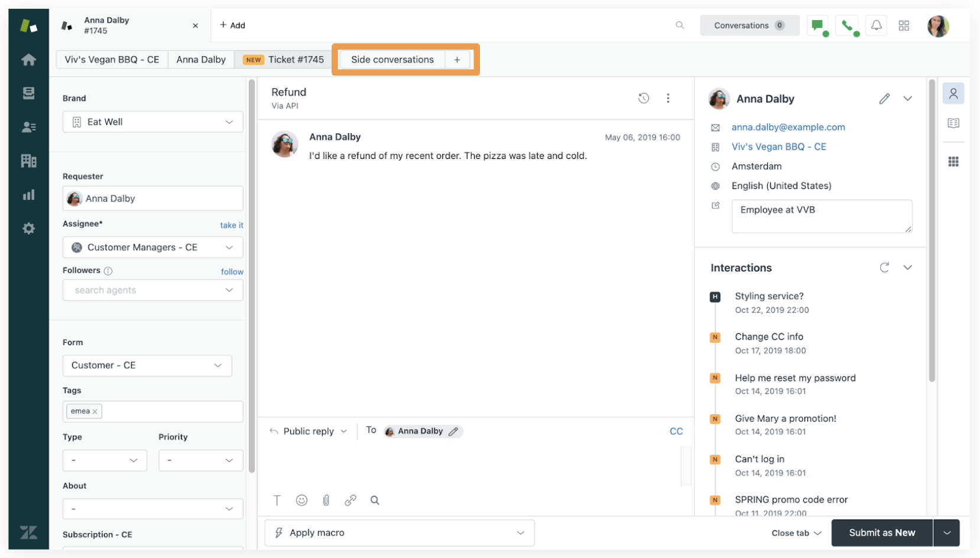Show ticket events history clock icon

pyautogui.click(x=644, y=98)
